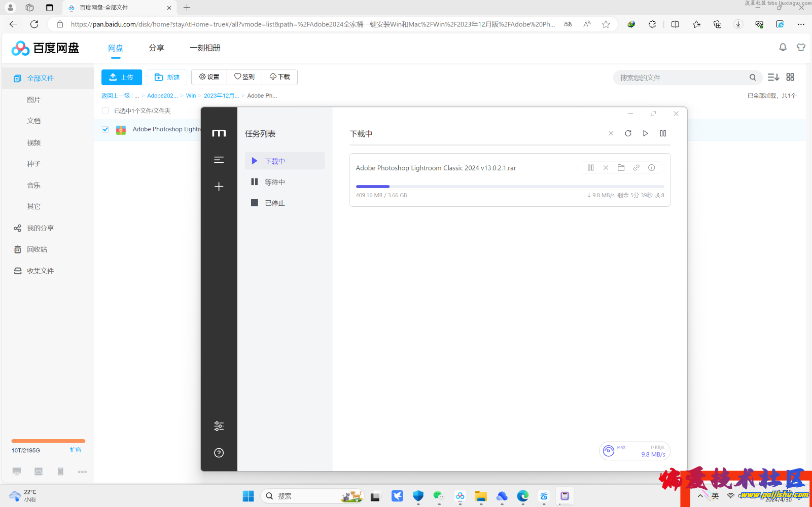Click the refresh task list icon
Screen dimensions: 812x507
[628, 133]
